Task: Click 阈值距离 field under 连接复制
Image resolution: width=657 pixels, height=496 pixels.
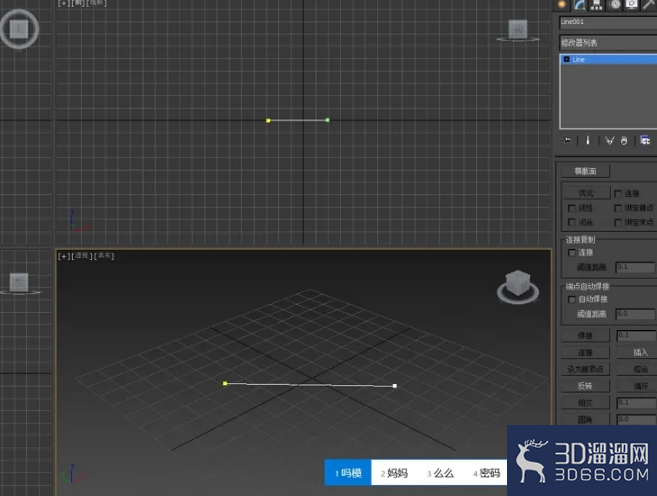Action: [x=635, y=267]
